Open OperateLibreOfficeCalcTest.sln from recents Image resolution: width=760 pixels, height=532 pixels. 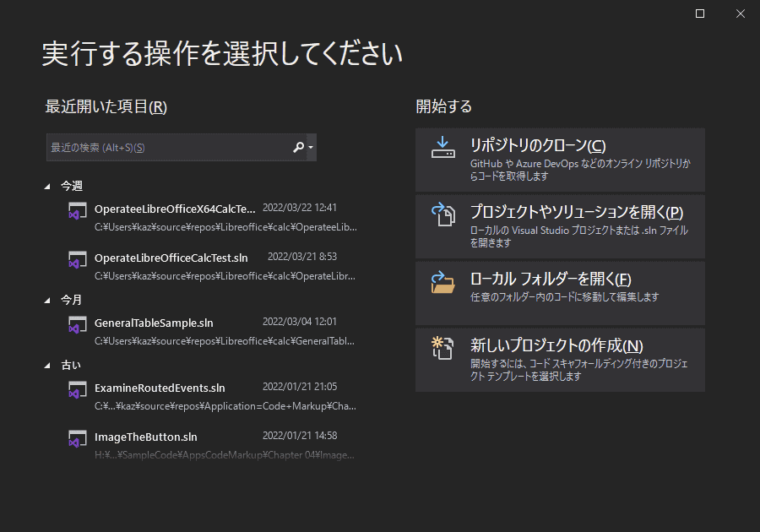(212, 267)
